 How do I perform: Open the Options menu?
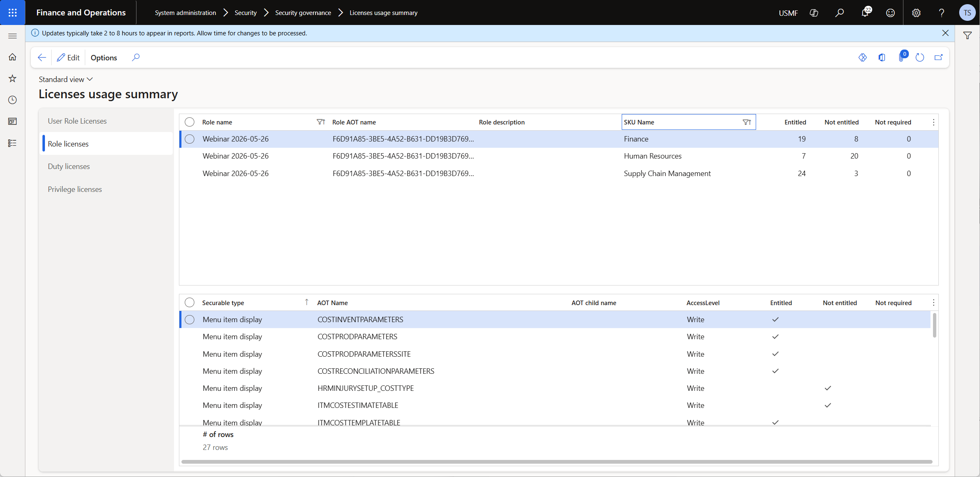coord(104,57)
